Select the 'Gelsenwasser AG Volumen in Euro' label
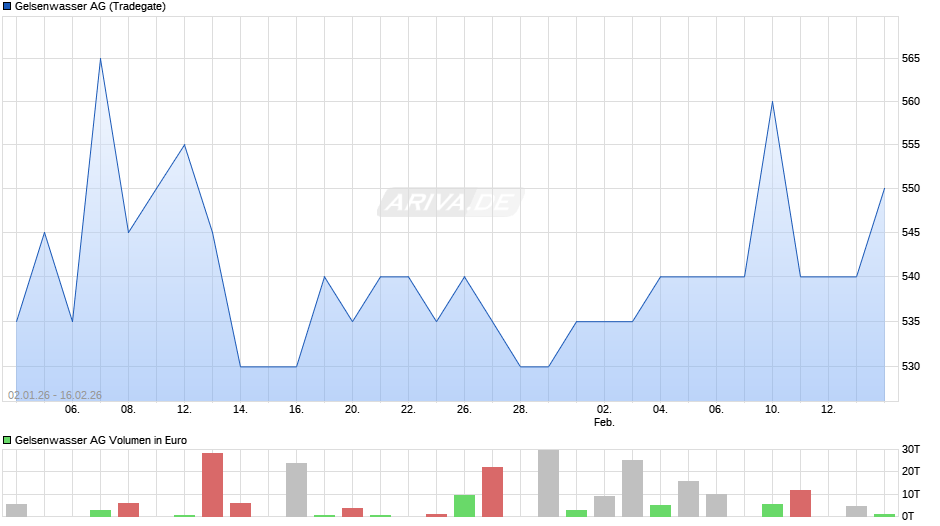The width and height of the screenshot is (940, 526). [x=101, y=440]
